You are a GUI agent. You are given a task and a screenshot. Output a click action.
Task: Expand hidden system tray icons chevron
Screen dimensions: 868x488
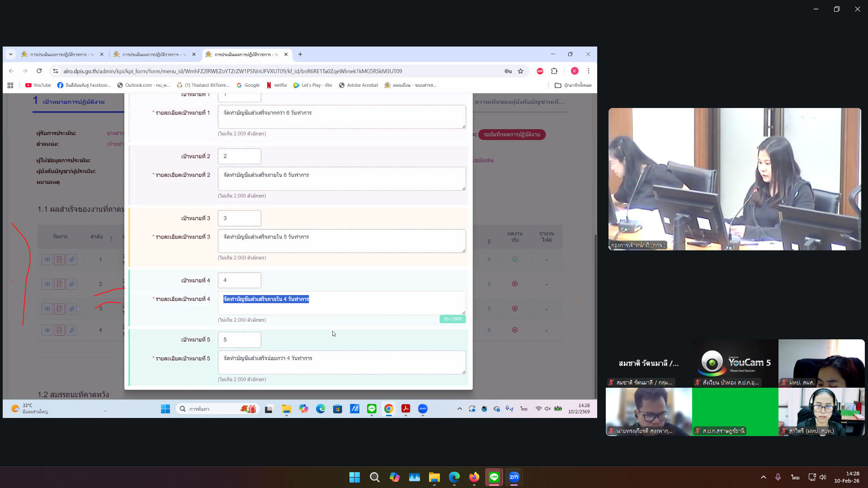click(763, 477)
